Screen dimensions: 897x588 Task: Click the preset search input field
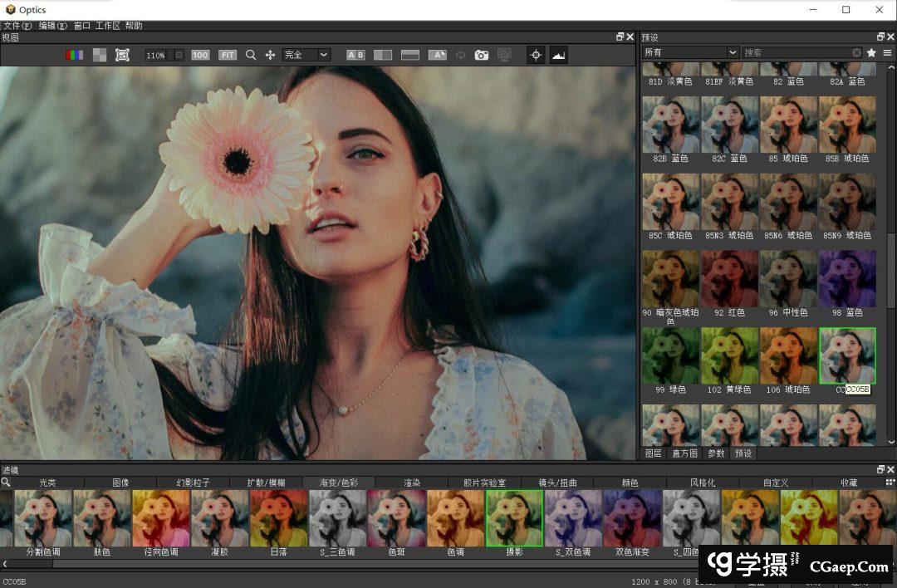(x=797, y=52)
